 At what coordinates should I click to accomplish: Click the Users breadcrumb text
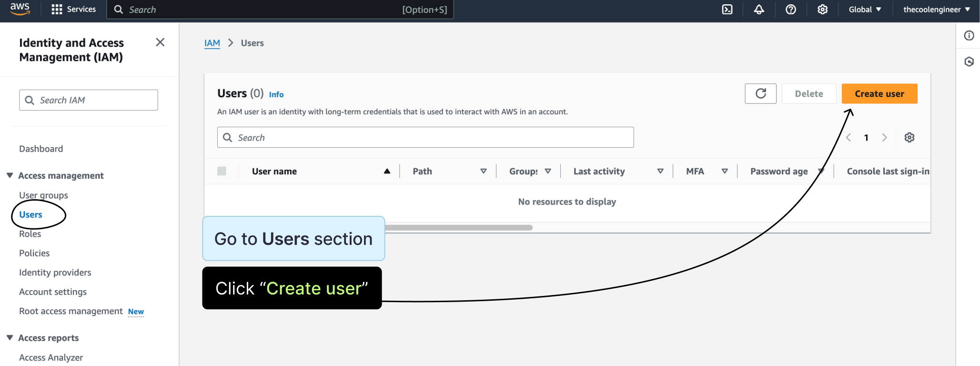tap(252, 43)
